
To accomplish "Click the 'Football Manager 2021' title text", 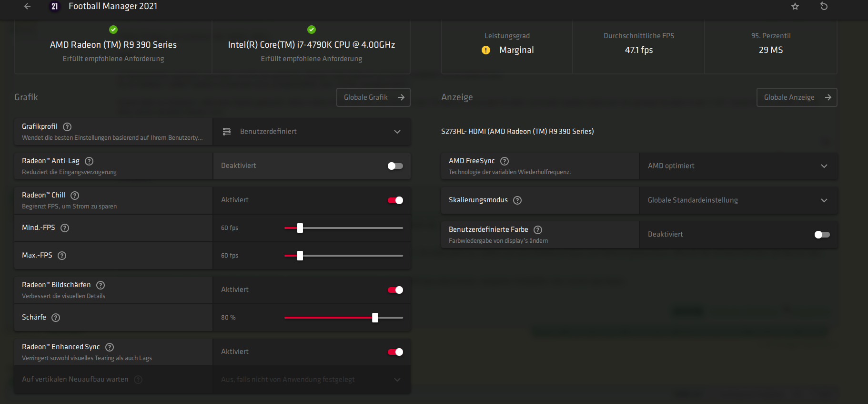I will click(113, 6).
